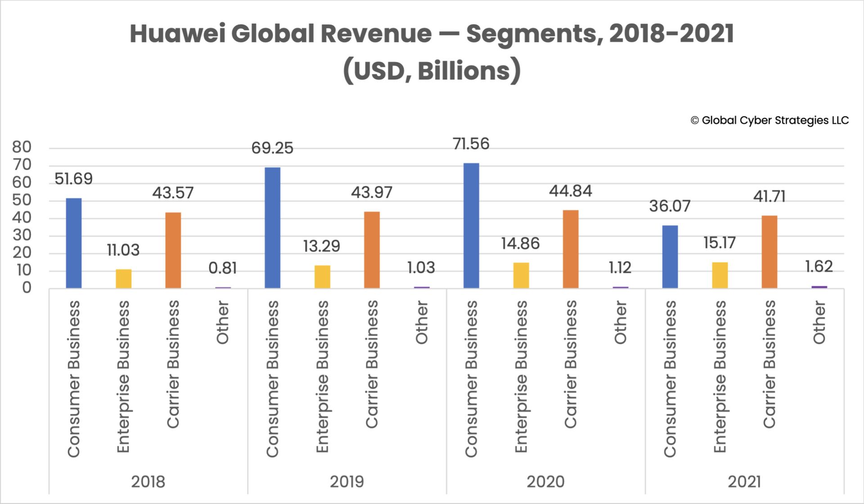The height and width of the screenshot is (504, 864).
Task: Click the 2018 year axis label
Action: tap(148, 482)
